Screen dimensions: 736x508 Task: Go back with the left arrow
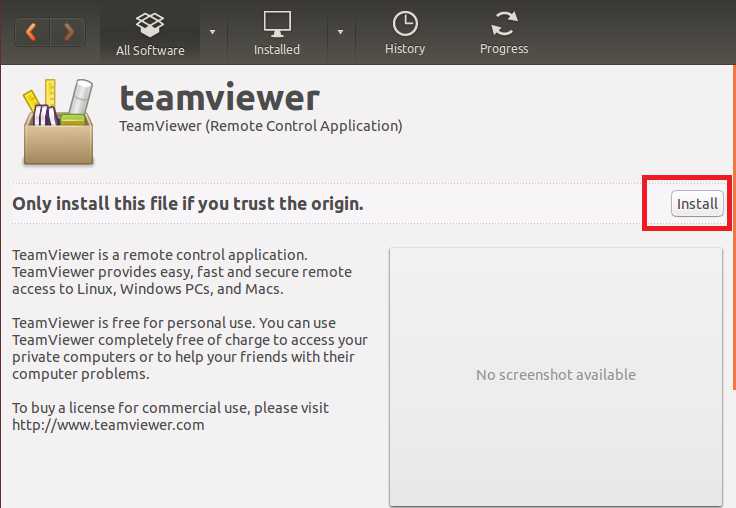[32, 32]
